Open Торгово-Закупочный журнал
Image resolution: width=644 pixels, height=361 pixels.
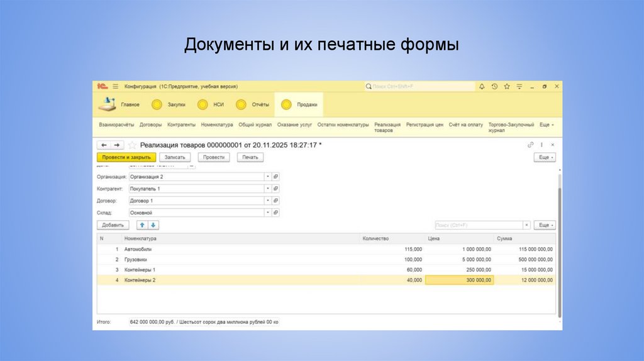tap(511, 127)
